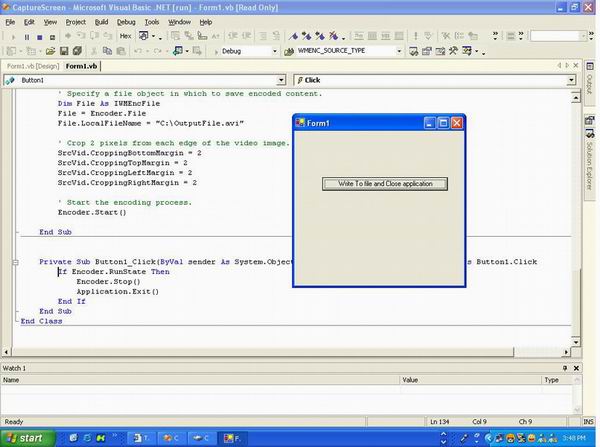Switch to the Form1 taskbar button

pyautogui.click(x=232, y=438)
